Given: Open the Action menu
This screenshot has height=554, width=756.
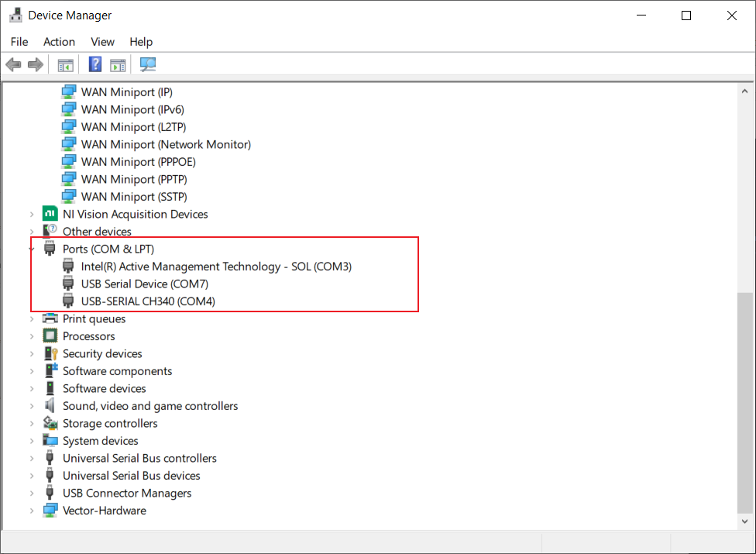Looking at the screenshot, I should [x=59, y=42].
